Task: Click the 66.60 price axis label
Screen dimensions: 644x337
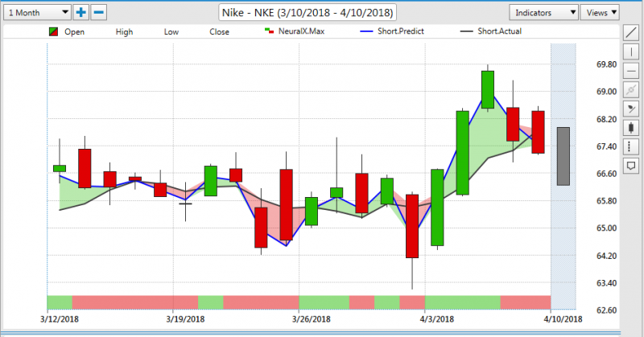Action: tap(607, 174)
